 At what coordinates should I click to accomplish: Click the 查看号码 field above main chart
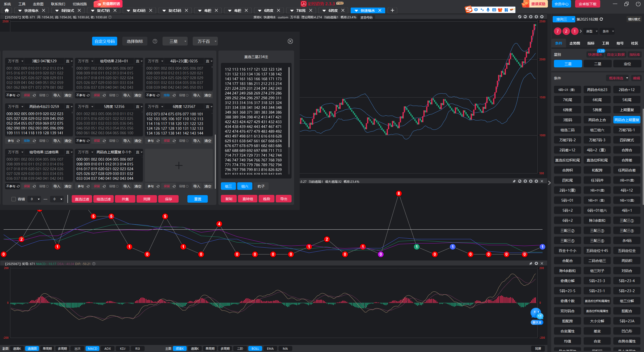(367, 17)
